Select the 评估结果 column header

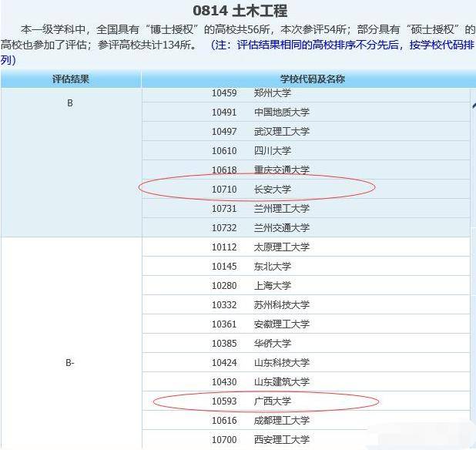tap(71, 79)
